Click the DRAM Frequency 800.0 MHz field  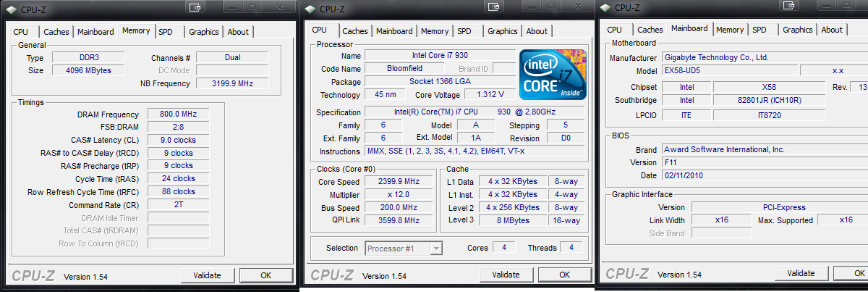[x=178, y=114]
